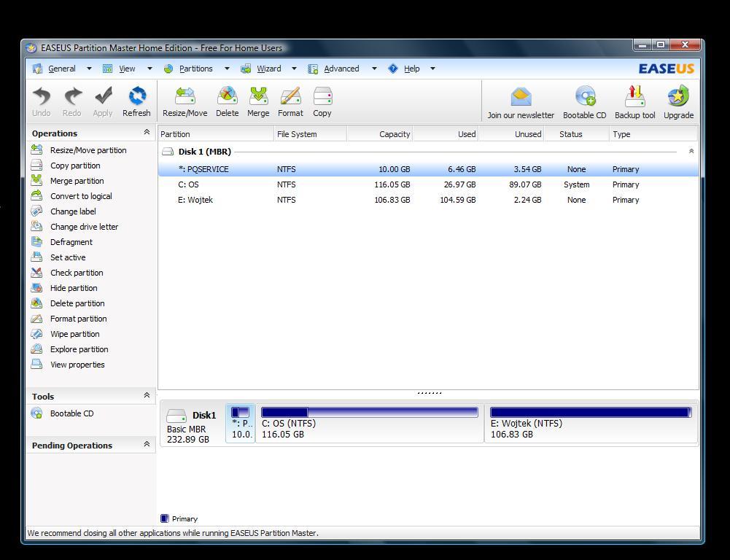The height and width of the screenshot is (560, 730).
Task: Click the Partition column header
Action: tap(216, 134)
